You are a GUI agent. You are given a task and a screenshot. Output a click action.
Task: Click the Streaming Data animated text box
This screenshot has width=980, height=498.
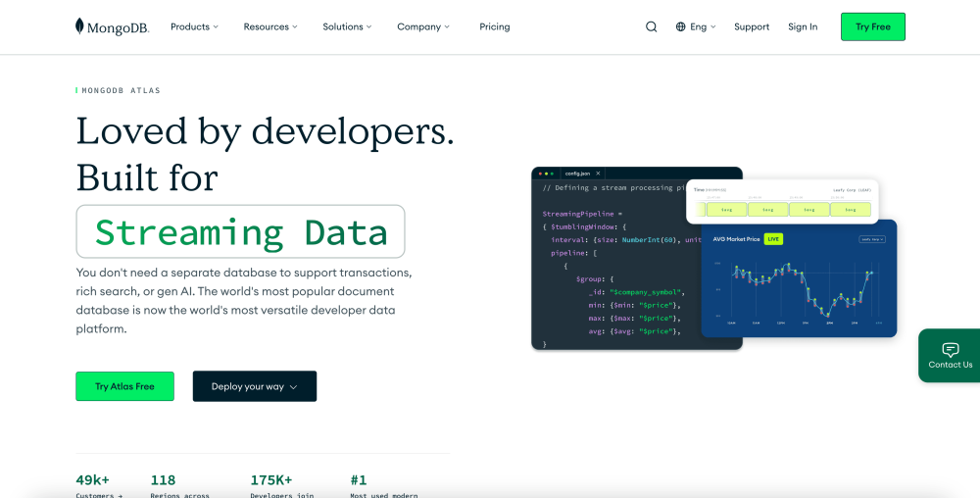pyautogui.click(x=241, y=231)
